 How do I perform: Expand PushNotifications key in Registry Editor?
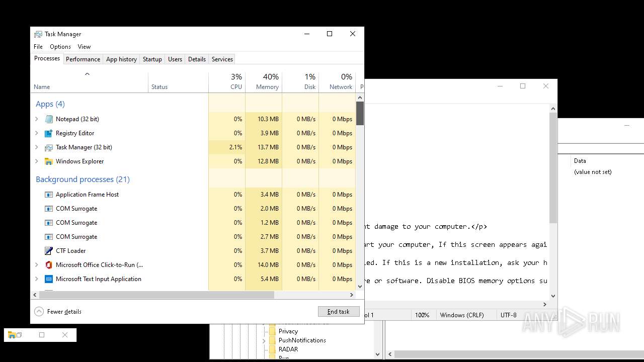click(264, 340)
